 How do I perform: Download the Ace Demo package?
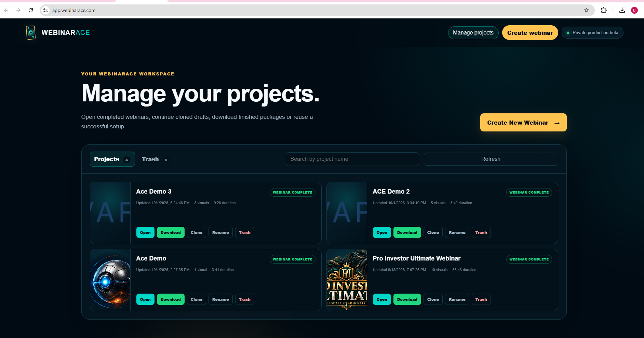(x=171, y=299)
